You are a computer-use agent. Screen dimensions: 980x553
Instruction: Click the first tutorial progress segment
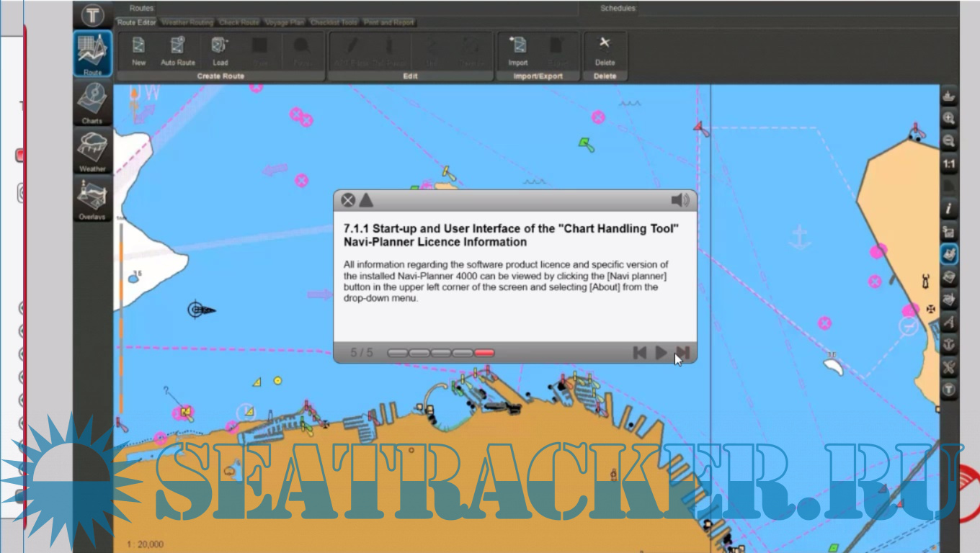click(398, 353)
